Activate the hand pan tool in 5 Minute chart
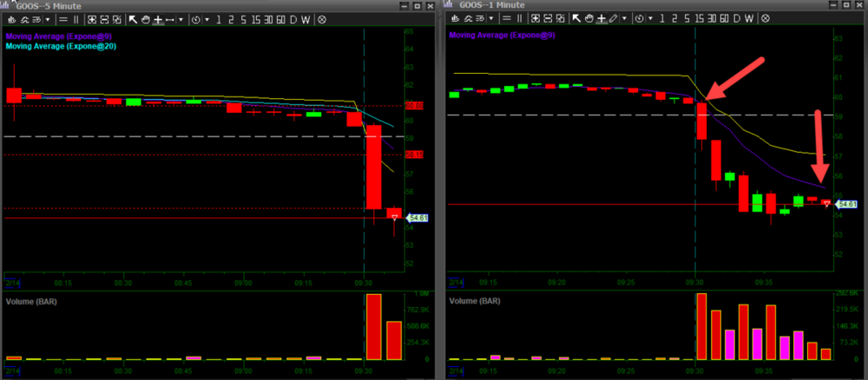Viewport: 868px width, 380px height. click(x=145, y=18)
